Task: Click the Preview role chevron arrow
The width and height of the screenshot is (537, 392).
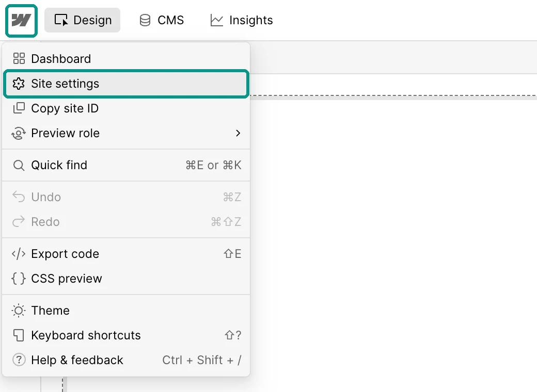Action: [238, 133]
